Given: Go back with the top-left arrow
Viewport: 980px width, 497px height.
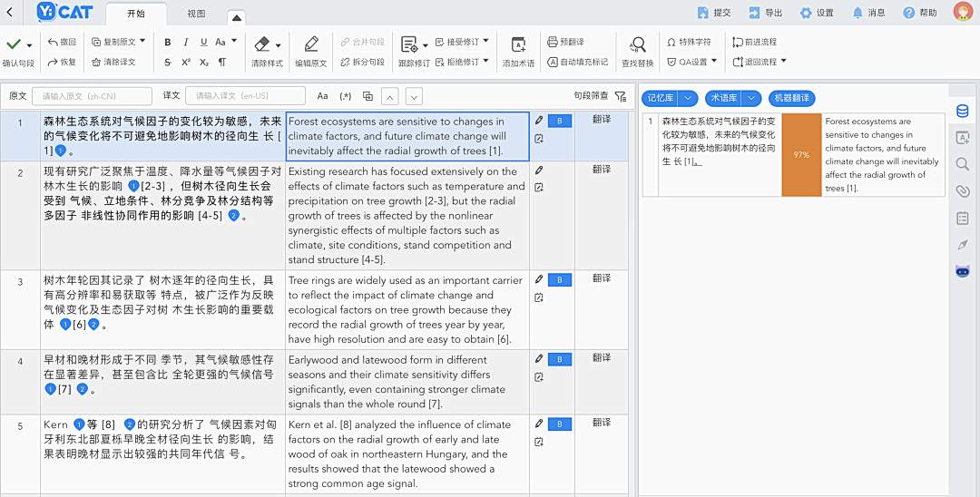Looking at the screenshot, I should click(x=9, y=12).
